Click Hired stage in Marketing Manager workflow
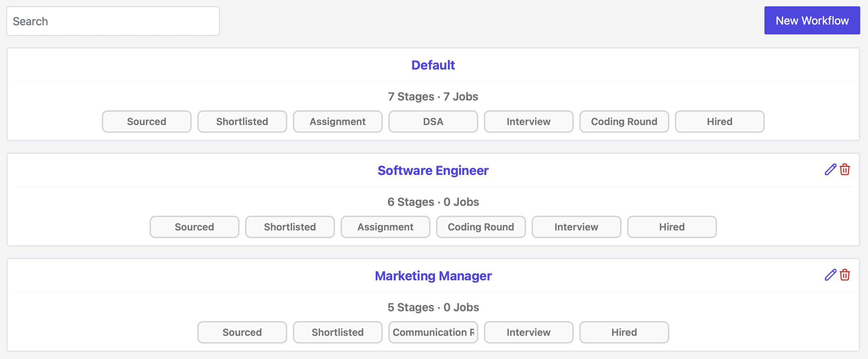Image resolution: width=868 pixels, height=359 pixels. 624,332
